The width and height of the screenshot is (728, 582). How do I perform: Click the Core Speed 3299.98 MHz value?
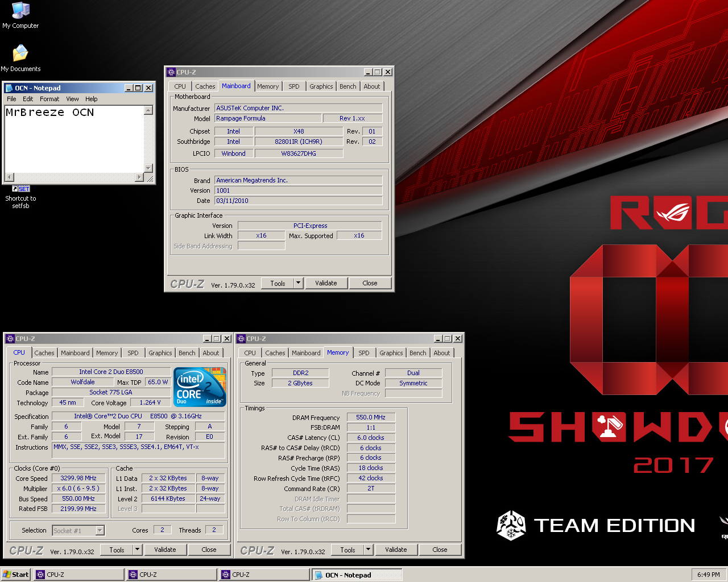(x=78, y=478)
